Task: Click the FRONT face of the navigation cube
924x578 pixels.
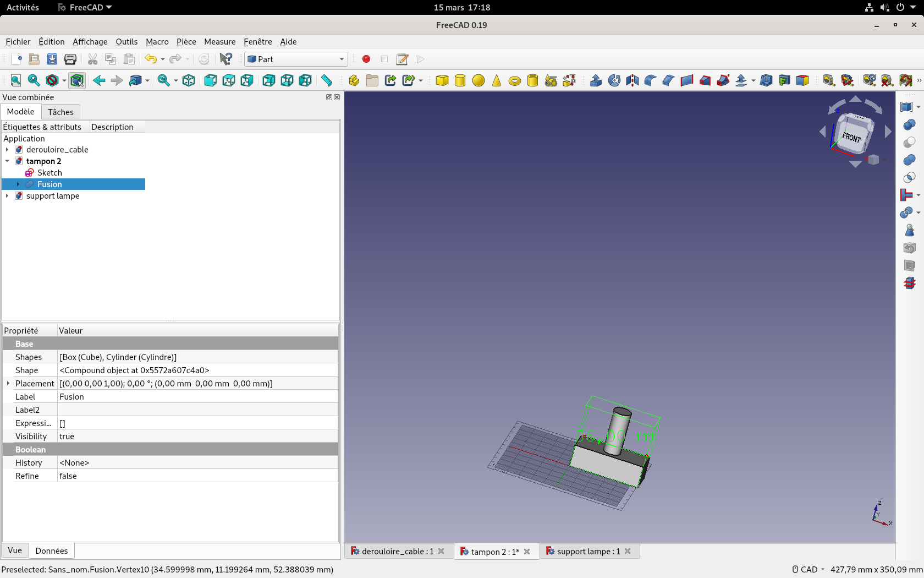Action: point(851,137)
